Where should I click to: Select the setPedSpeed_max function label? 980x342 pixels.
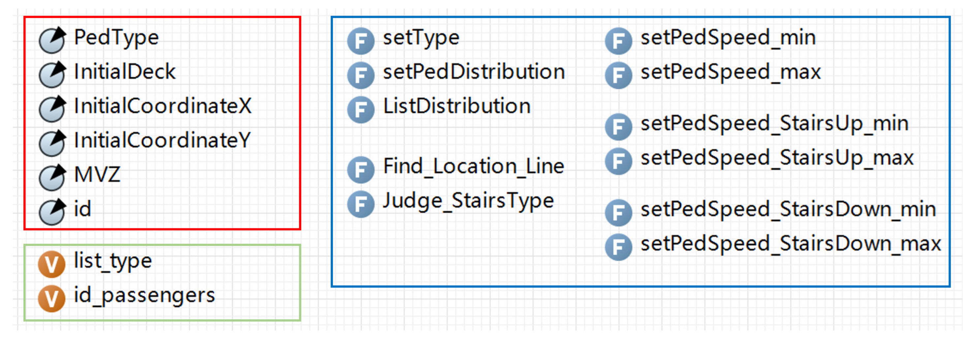[731, 72]
